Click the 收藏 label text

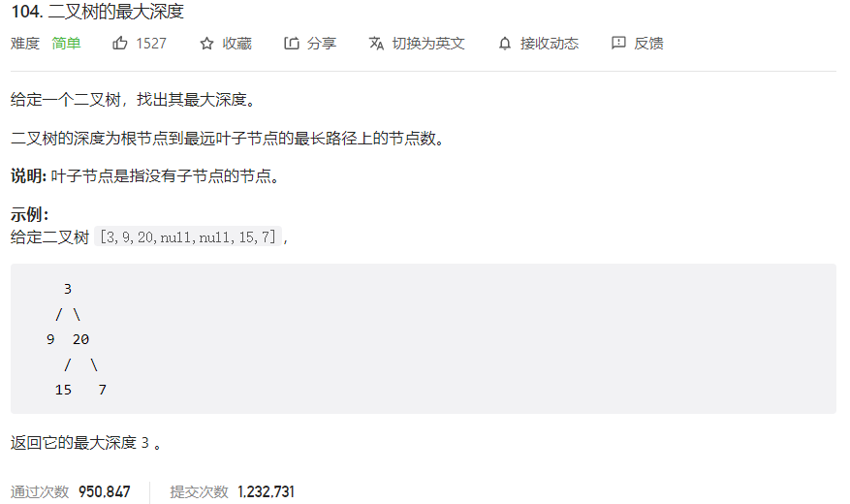click(236, 44)
